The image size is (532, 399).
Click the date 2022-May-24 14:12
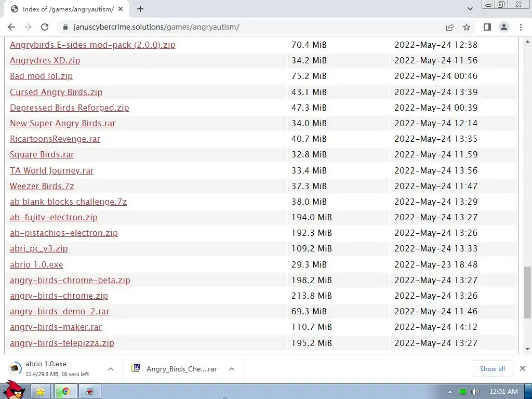pos(436,327)
